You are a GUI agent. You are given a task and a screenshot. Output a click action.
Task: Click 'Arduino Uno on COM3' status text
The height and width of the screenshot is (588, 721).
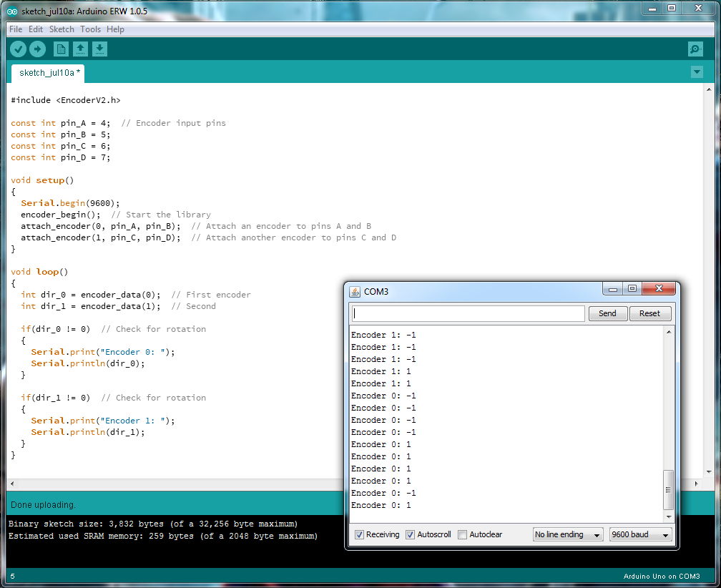coord(661,576)
